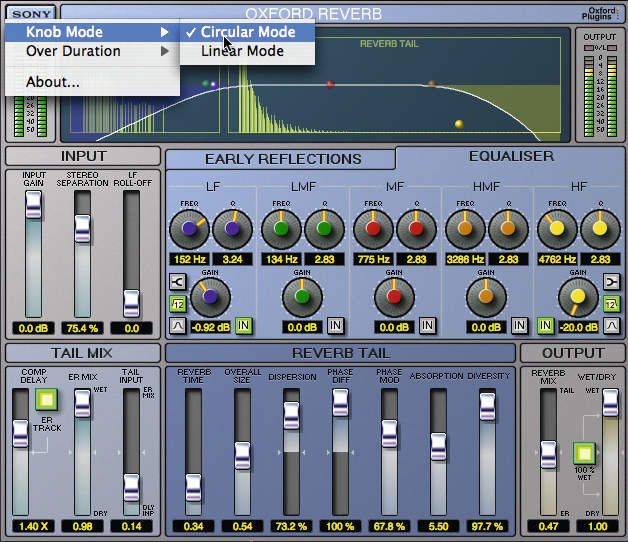Click the HF FREQ yellow knob

pyautogui.click(x=557, y=229)
